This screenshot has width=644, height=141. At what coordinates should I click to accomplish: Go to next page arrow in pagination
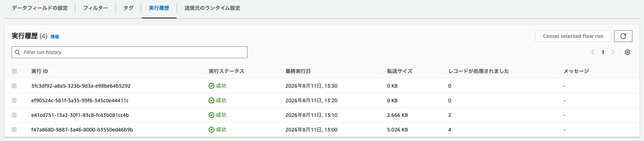(x=613, y=52)
